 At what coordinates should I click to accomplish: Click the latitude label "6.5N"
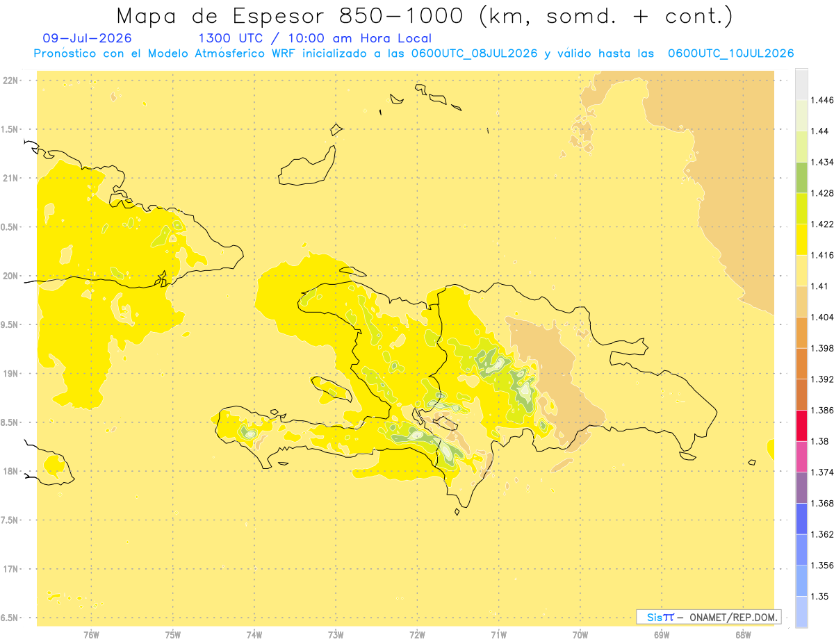click(10, 618)
